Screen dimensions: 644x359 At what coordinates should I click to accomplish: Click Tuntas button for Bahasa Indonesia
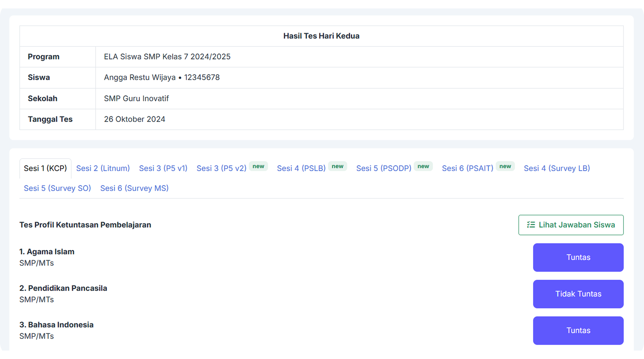click(578, 330)
